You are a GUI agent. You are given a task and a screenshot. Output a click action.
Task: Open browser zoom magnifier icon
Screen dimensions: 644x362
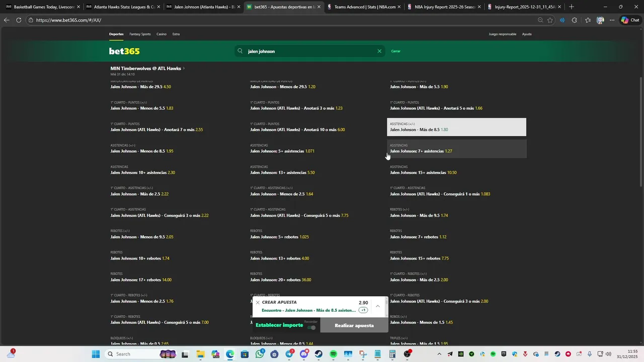pos(540,20)
